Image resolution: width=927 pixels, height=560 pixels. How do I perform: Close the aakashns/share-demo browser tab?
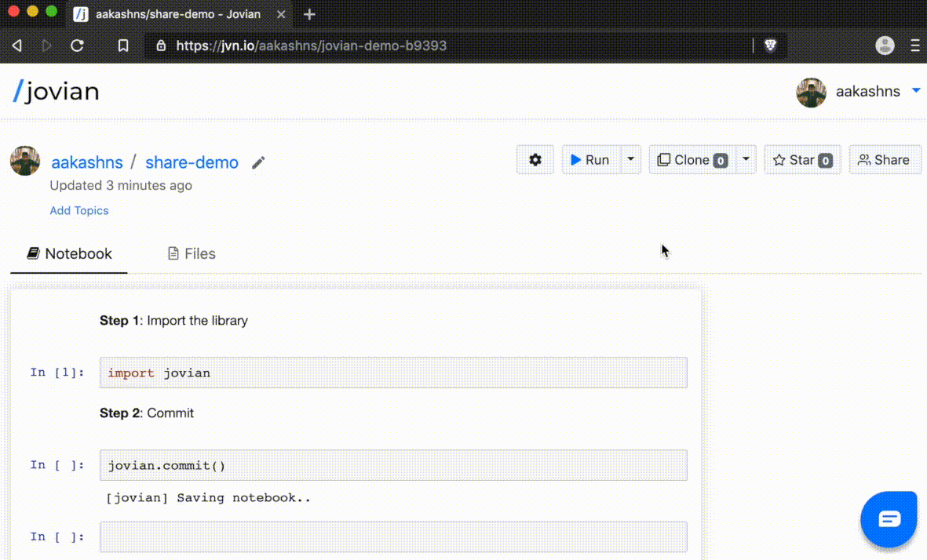click(281, 14)
